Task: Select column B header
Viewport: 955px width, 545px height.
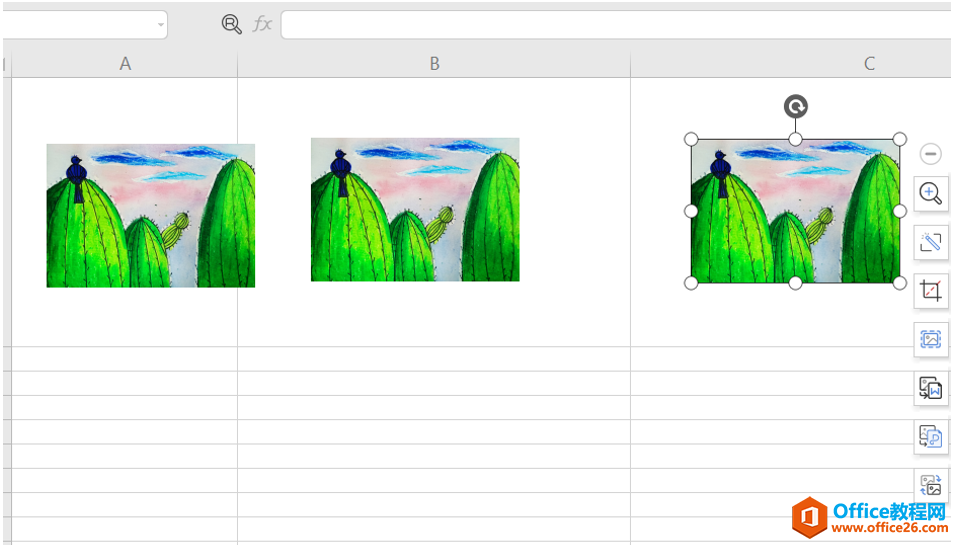Action: coord(434,64)
